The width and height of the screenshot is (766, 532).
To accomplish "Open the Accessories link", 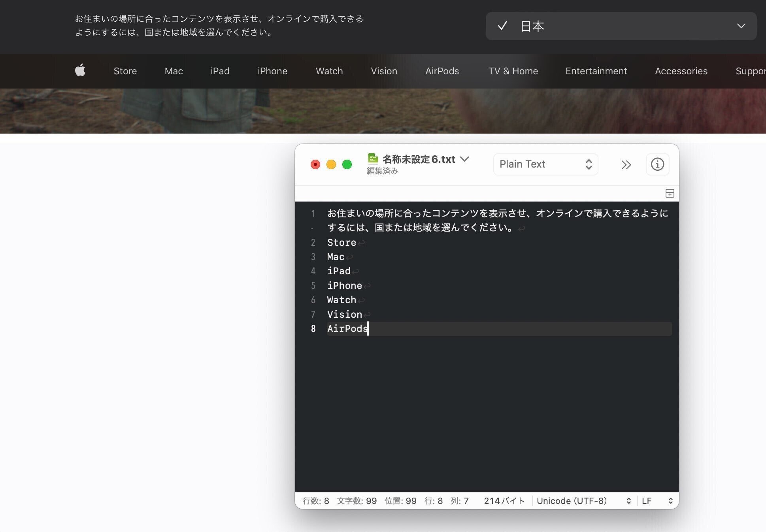I will point(681,71).
